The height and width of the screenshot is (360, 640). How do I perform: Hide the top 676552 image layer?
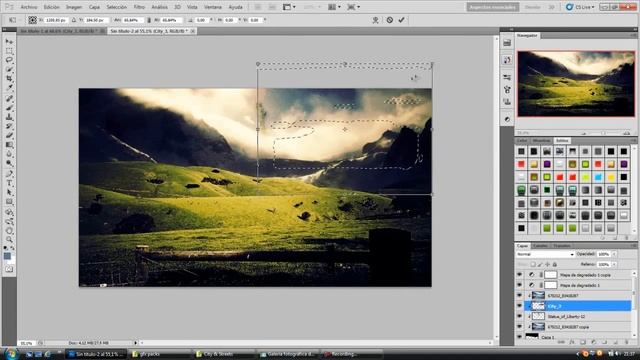pos(519,295)
